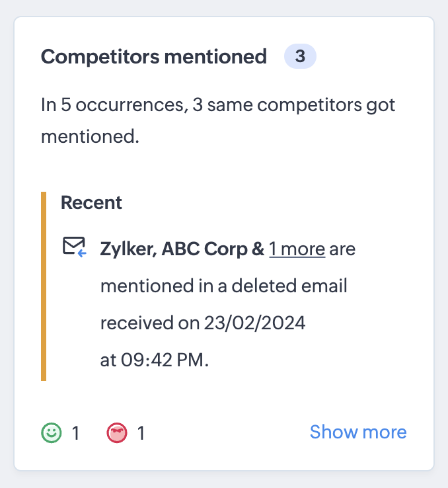Click the word "mentioned." ending the summary
The width and height of the screenshot is (448, 488).
pyautogui.click(x=90, y=137)
